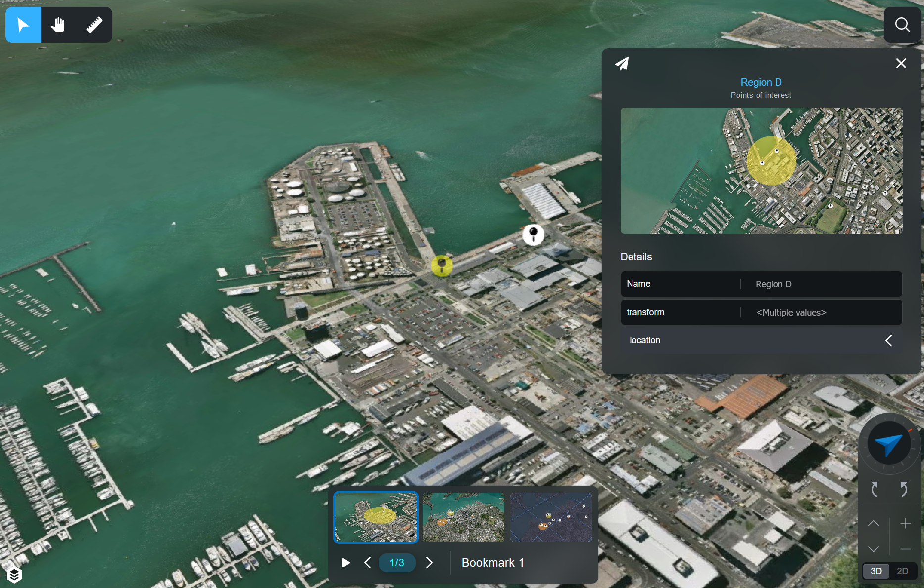Switch to 3D view mode
Viewport: 924px width, 588px height.
(x=876, y=571)
